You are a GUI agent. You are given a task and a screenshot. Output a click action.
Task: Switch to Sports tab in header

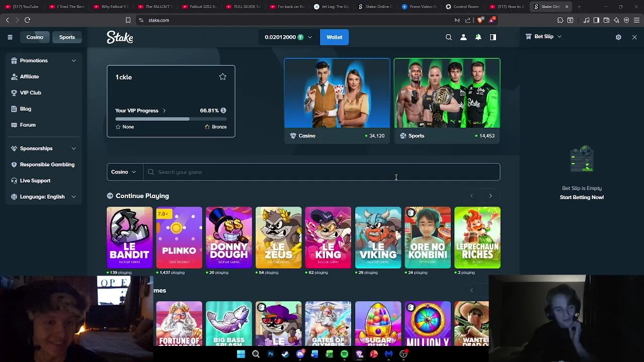click(x=67, y=37)
